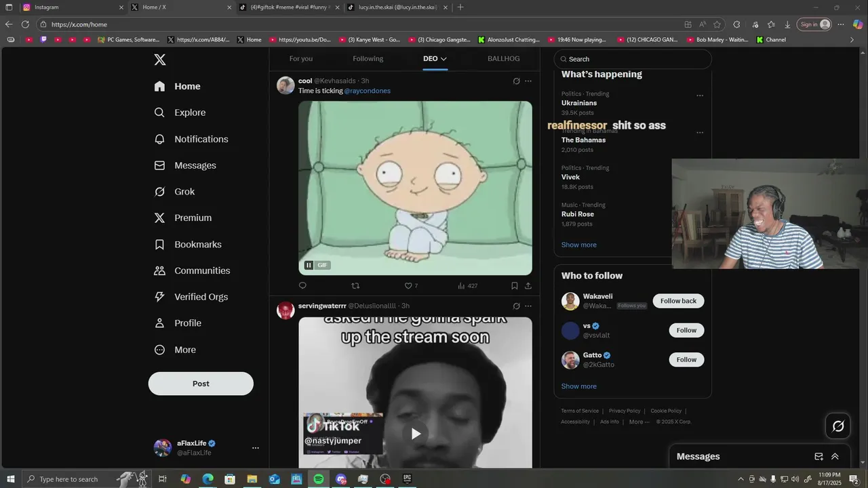Viewport: 868px width, 488px height.
Task: Open Premium in the sidebar
Action: [183, 218]
